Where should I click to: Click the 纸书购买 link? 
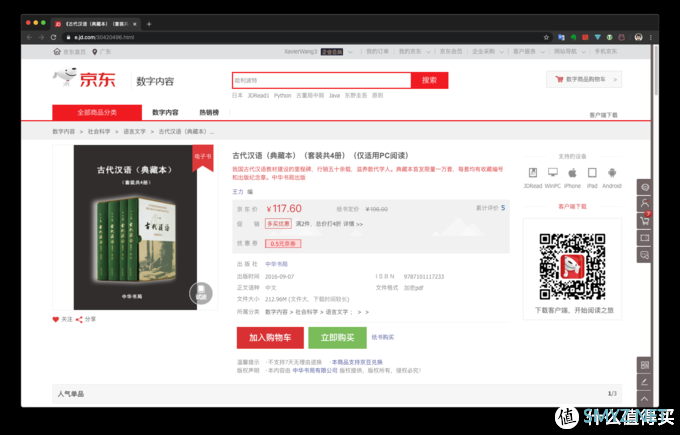pos(382,337)
